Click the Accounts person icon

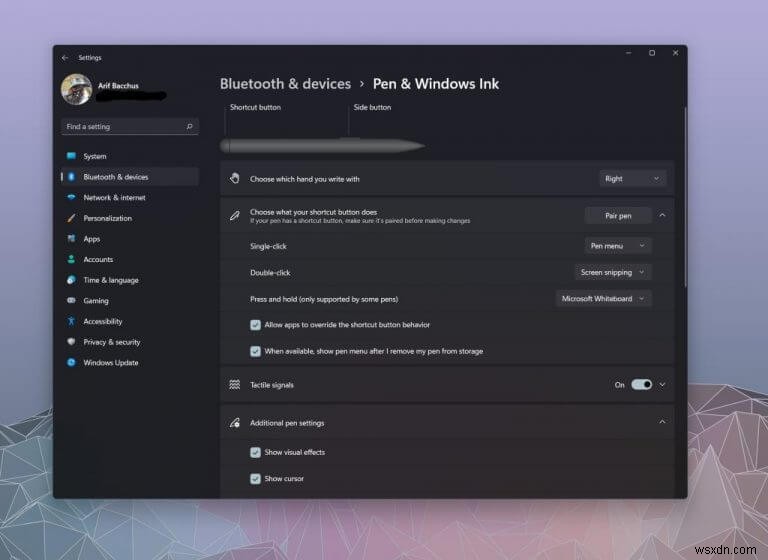71,259
